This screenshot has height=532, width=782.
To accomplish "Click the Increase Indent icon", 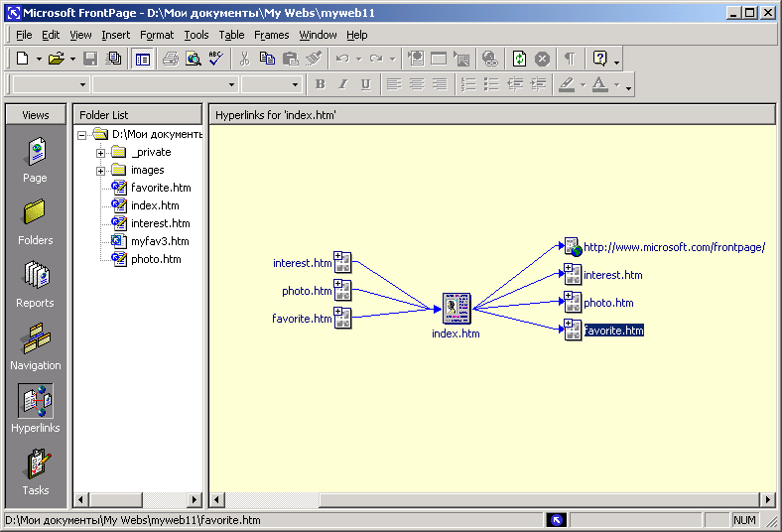I will coord(538,84).
